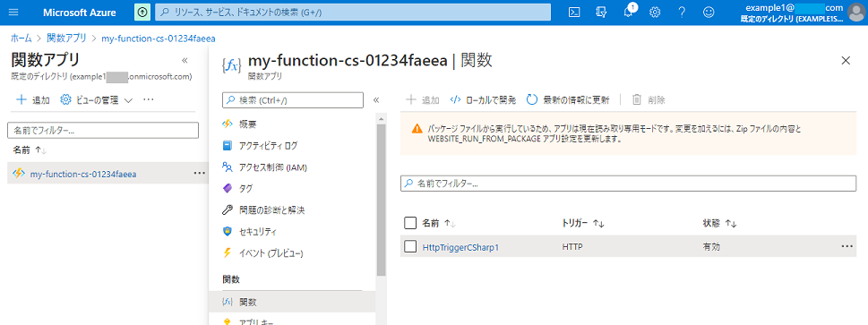Toggle the select-all checkbox in functions table
Viewport: 868px width, 325px height.
click(410, 223)
